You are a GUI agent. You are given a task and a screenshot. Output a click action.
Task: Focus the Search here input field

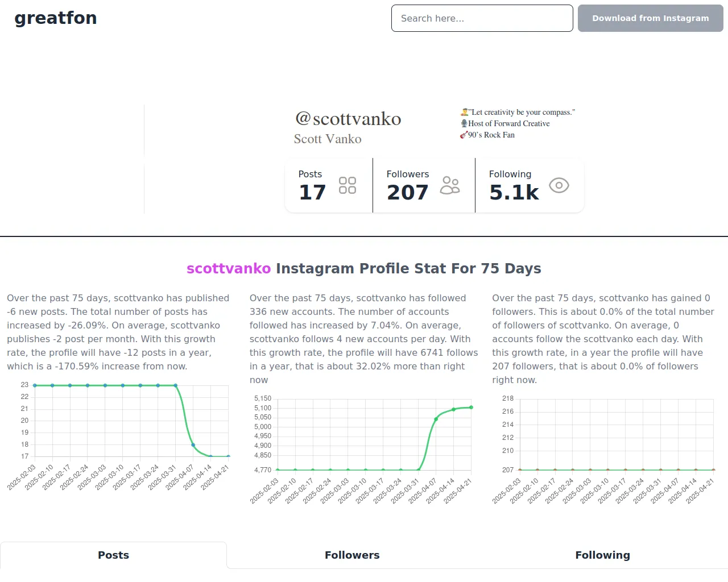482,18
